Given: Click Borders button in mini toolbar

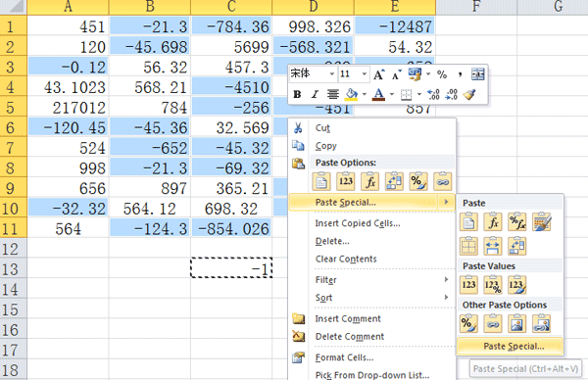Looking at the screenshot, I should coord(406,94).
